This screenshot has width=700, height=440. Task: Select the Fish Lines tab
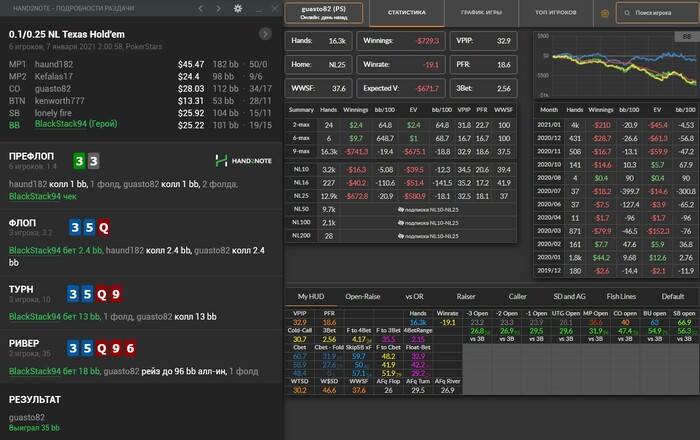[621, 296]
